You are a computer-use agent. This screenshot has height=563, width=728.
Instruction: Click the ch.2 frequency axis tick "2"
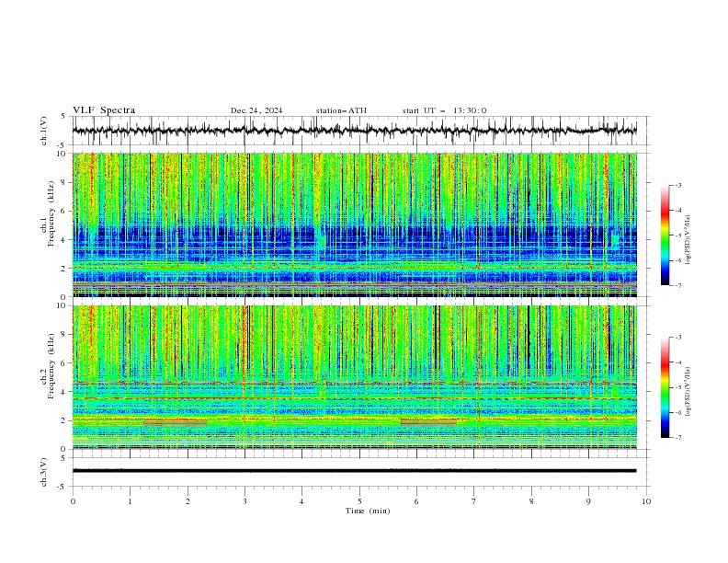coord(63,420)
